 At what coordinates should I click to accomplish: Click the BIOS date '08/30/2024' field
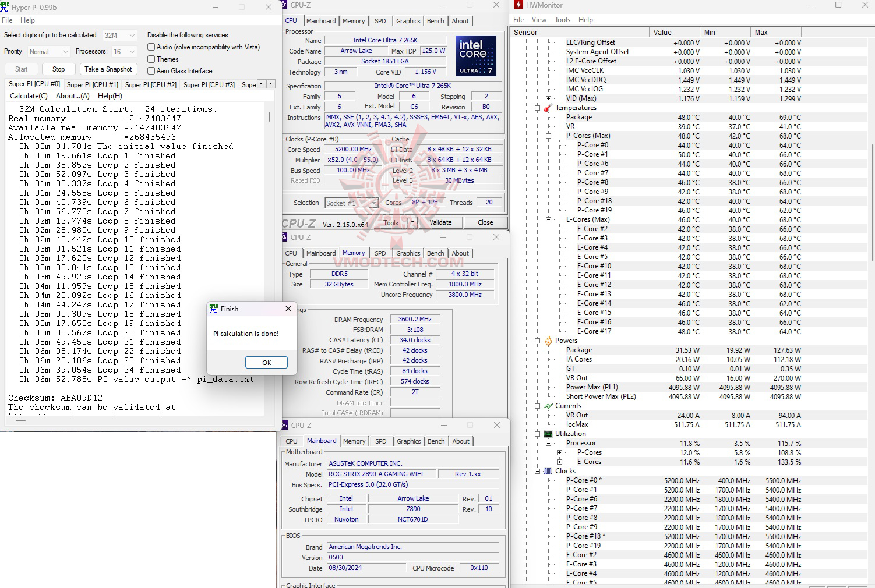click(x=366, y=568)
